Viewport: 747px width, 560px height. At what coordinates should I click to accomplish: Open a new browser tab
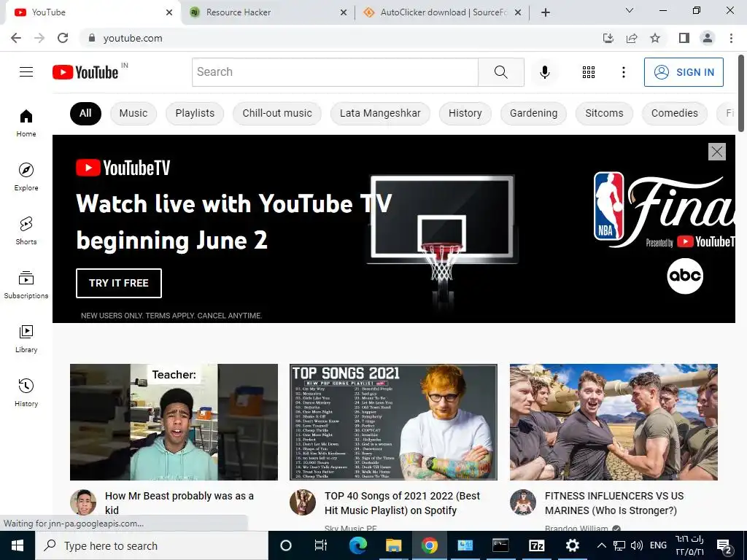[546, 12]
